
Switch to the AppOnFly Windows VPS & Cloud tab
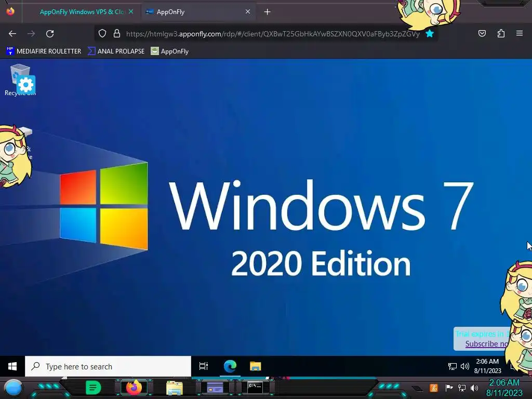click(82, 12)
